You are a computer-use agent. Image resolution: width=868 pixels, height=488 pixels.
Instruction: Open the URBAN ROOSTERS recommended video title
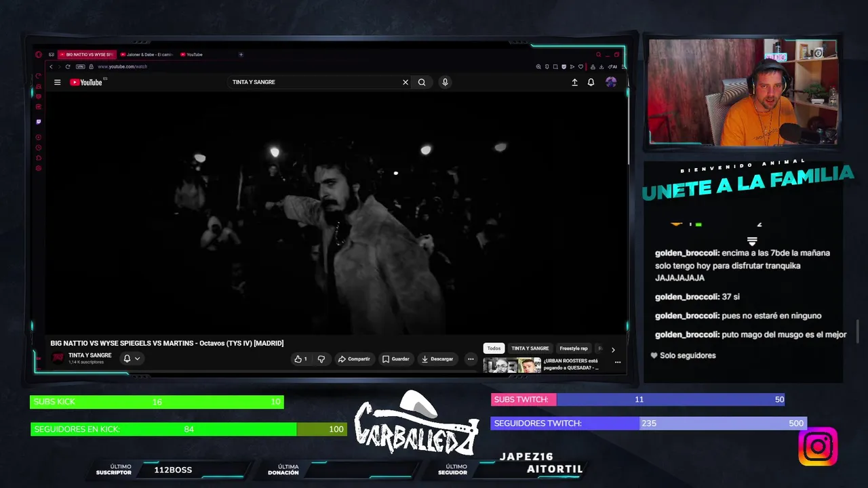point(570,364)
